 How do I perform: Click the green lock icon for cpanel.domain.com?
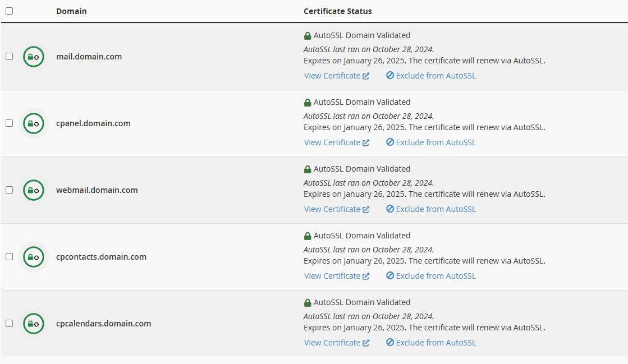pos(34,123)
